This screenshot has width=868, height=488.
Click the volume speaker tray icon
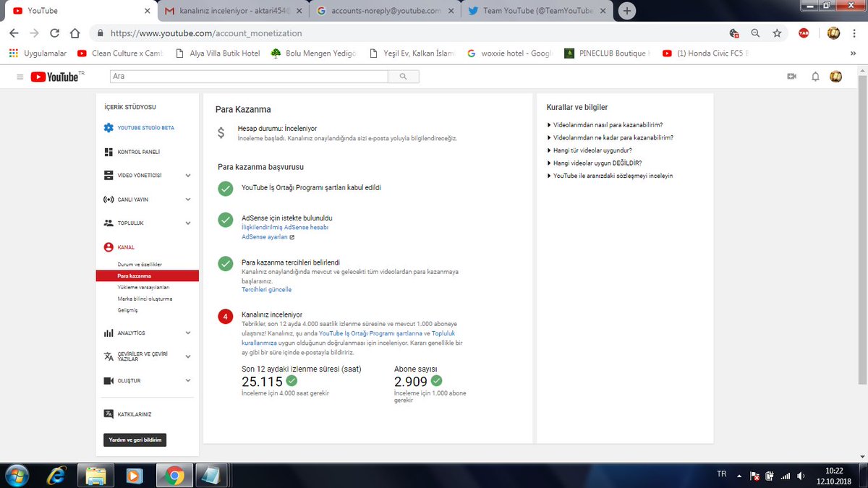[800, 476]
